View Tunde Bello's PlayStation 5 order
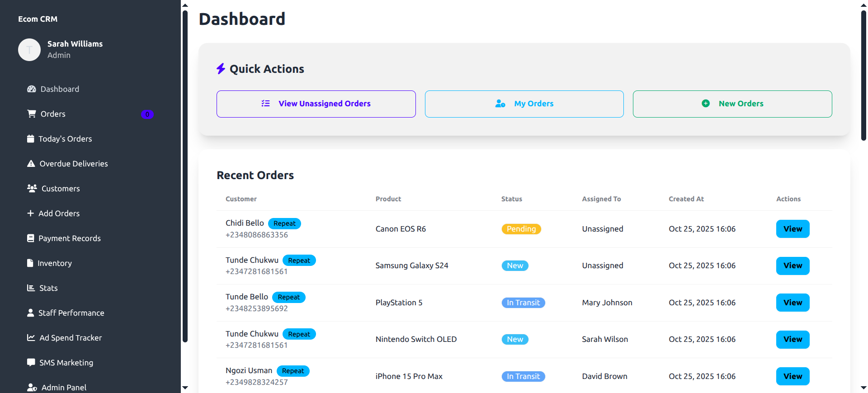The height and width of the screenshot is (393, 868). 793,303
